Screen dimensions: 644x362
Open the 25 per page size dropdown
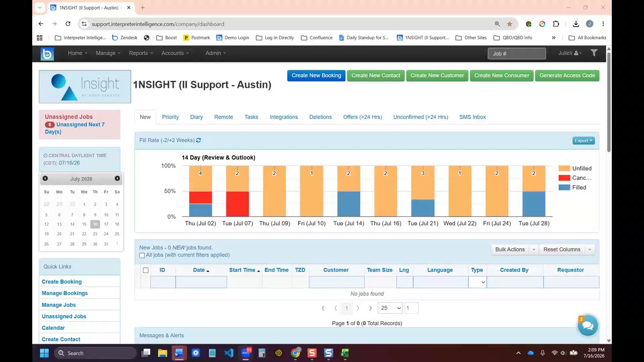tap(391, 308)
